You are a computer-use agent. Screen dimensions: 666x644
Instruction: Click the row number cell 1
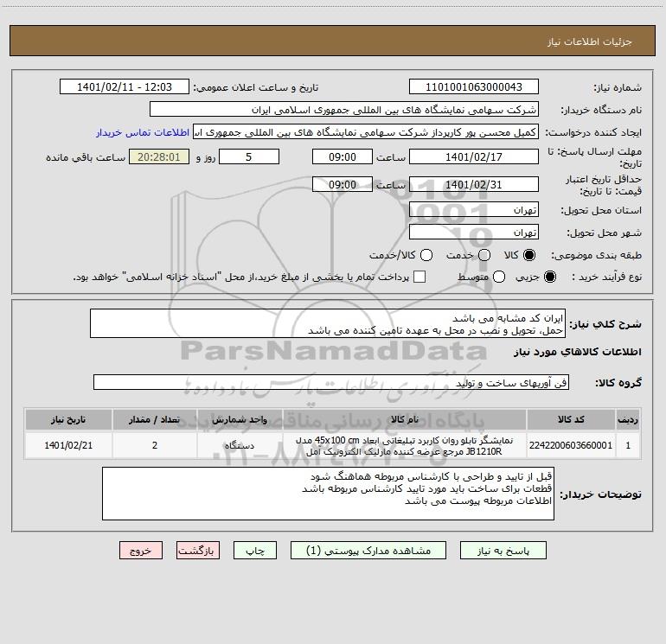click(x=628, y=445)
